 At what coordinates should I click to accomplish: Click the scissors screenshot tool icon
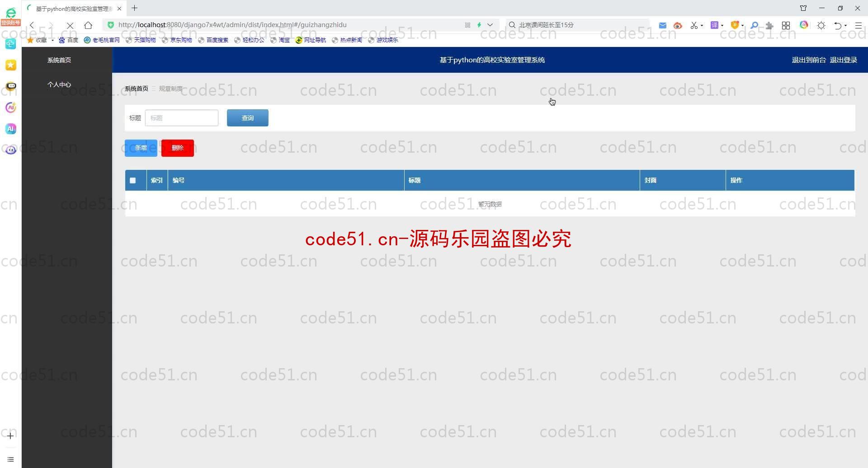(x=694, y=25)
